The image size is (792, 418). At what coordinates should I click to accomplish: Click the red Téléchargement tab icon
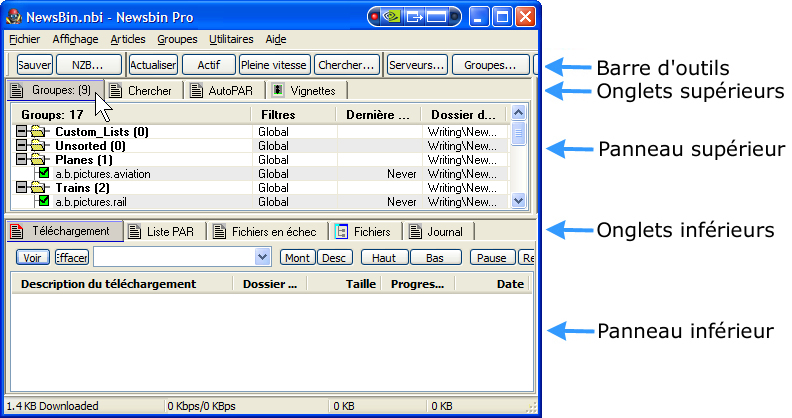(17, 231)
